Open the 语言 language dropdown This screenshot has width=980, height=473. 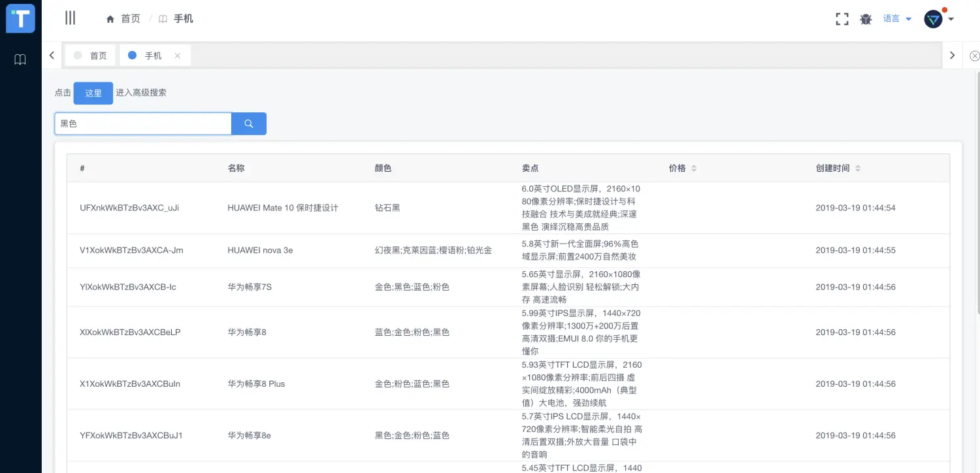click(897, 19)
